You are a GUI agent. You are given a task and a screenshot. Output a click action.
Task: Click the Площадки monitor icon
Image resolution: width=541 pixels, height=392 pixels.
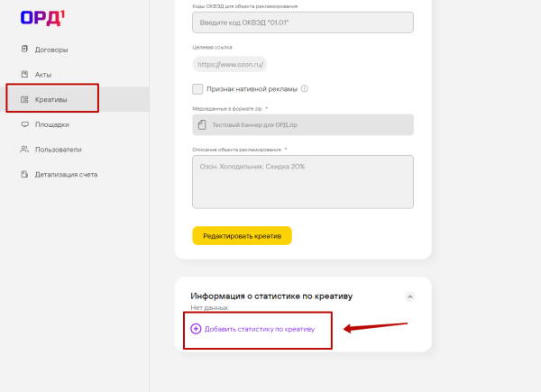pyautogui.click(x=24, y=124)
